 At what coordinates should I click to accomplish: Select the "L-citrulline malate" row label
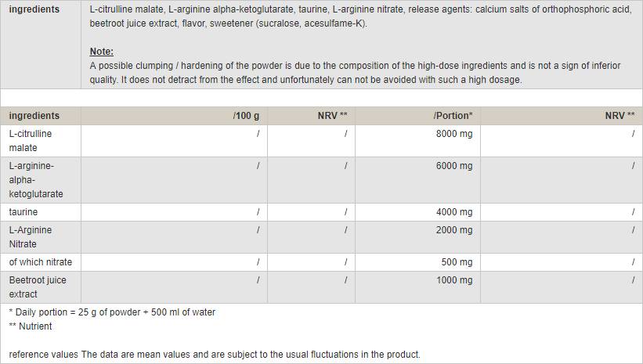tap(31, 141)
